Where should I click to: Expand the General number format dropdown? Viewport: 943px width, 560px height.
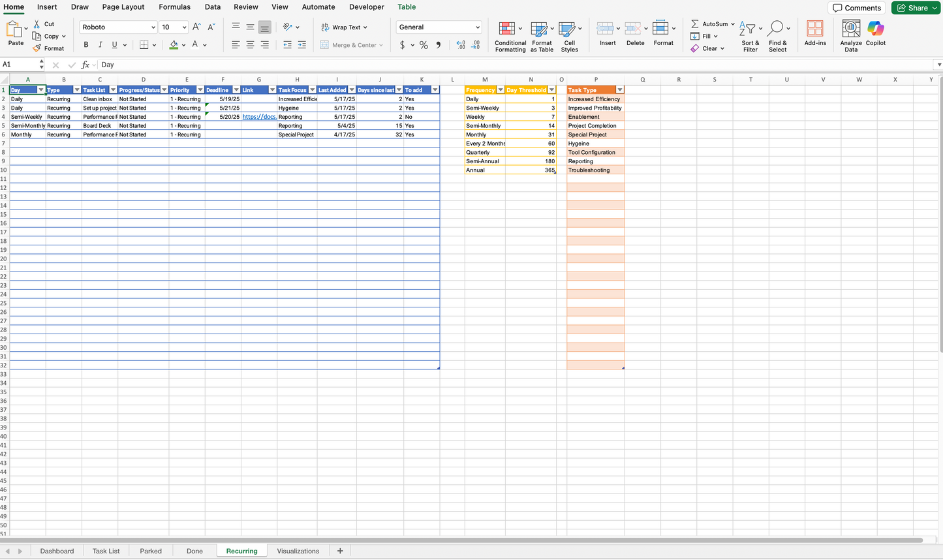coord(478,27)
